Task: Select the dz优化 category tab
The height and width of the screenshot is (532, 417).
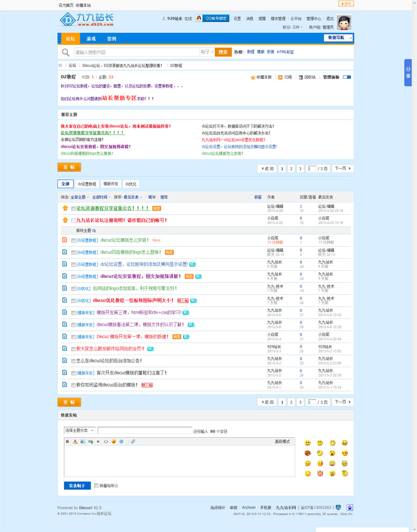Action: pos(131,184)
